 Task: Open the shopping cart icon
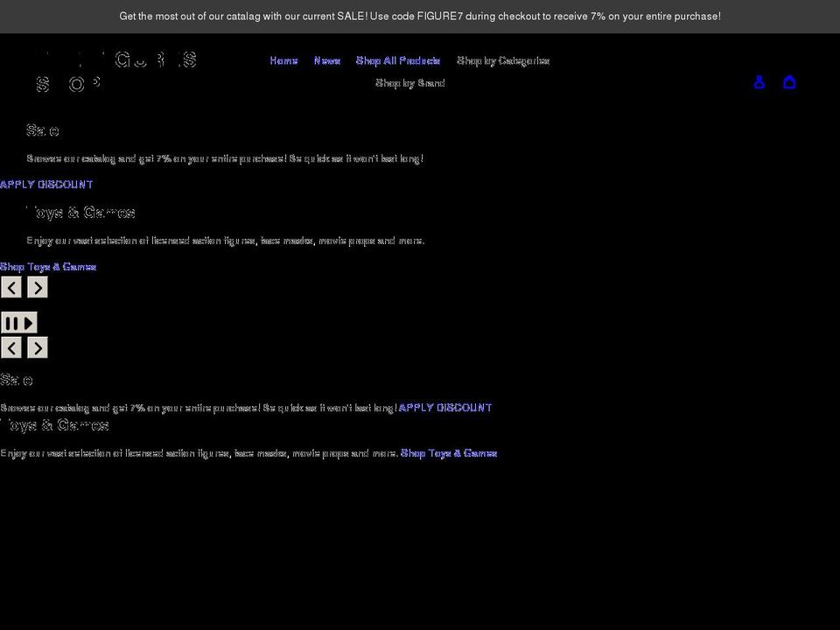point(789,82)
